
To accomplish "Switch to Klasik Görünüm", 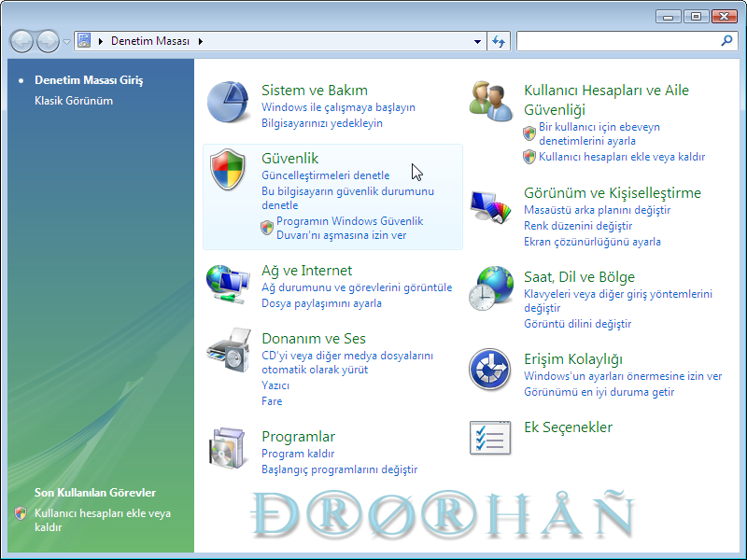I will coord(74,101).
